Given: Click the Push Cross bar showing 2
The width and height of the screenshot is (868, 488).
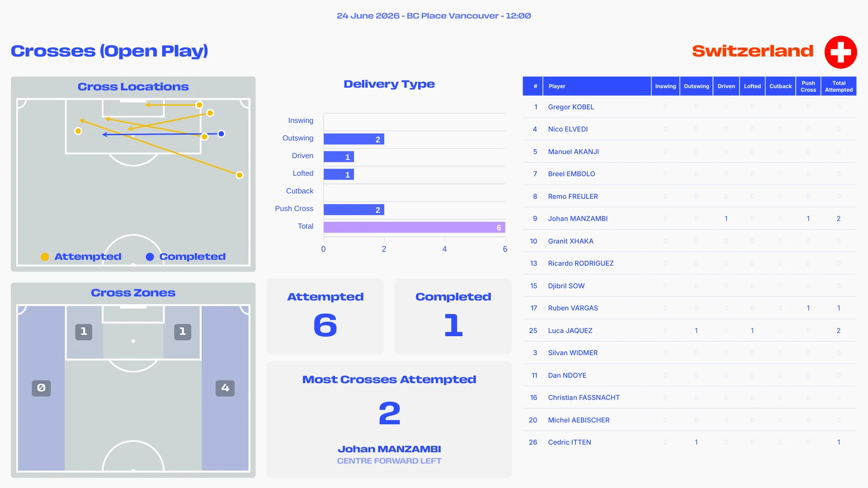Looking at the screenshot, I should tap(354, 210).
